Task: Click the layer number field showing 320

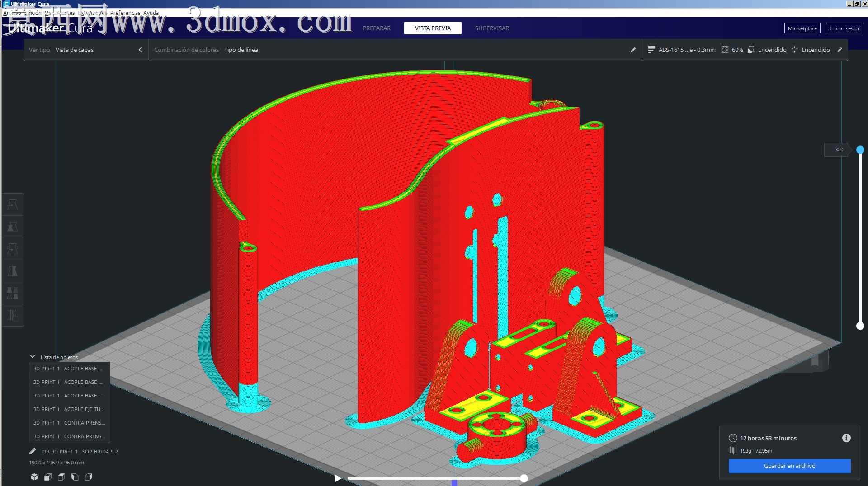Action: (x=837, y=150)
